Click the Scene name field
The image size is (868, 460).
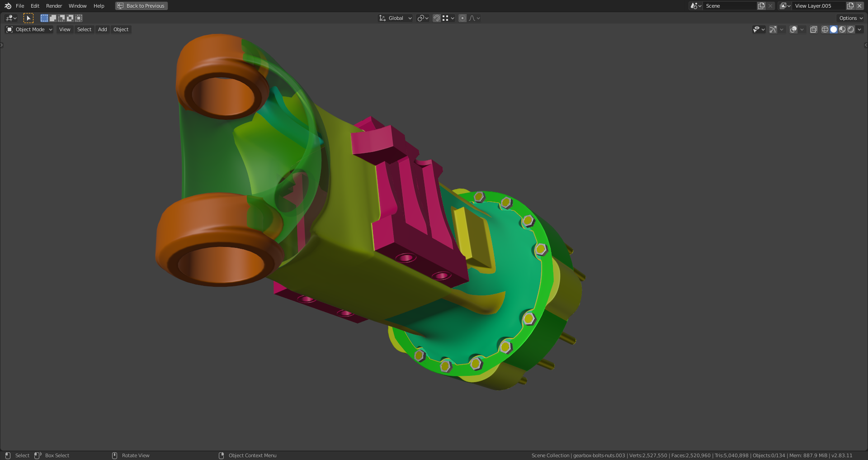coord(730,6)
